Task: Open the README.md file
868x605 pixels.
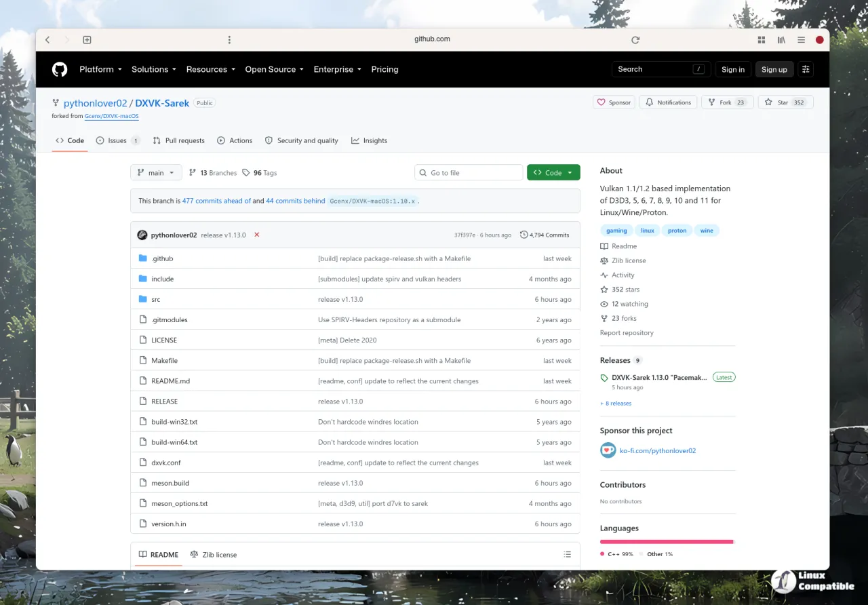Action: click(171, 381)
